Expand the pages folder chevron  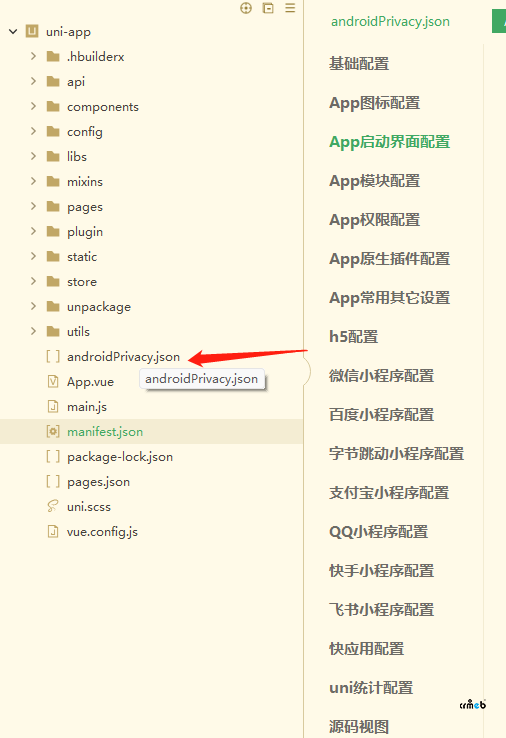[x=33, y=206]
